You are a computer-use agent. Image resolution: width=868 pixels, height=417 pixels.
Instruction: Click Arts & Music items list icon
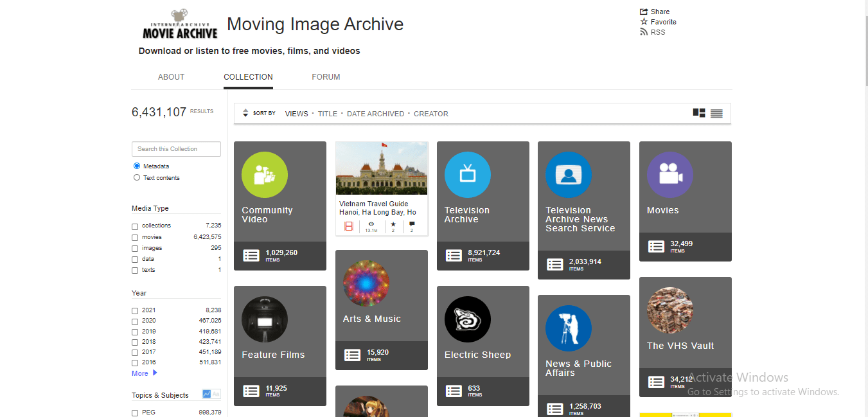tap(352, 355)
